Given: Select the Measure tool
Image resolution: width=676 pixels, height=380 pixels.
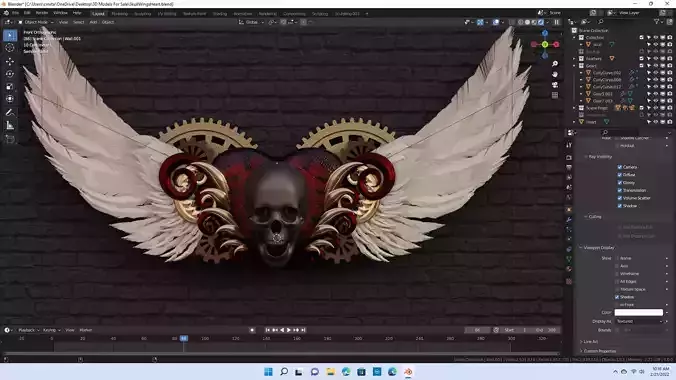Looking at the screenshot, I should (10, 126).
